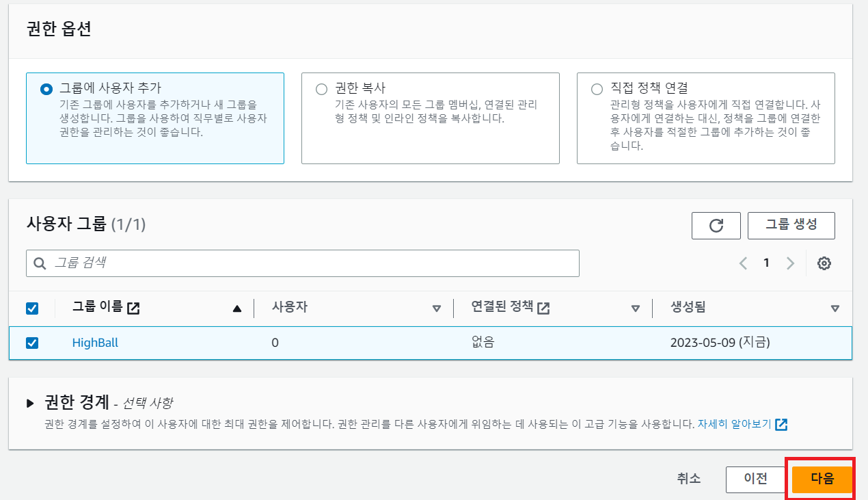Viewport: 868px width, 500px height.
Task: Open external link icon next to 그룹 이름
Action: (133, 308)
